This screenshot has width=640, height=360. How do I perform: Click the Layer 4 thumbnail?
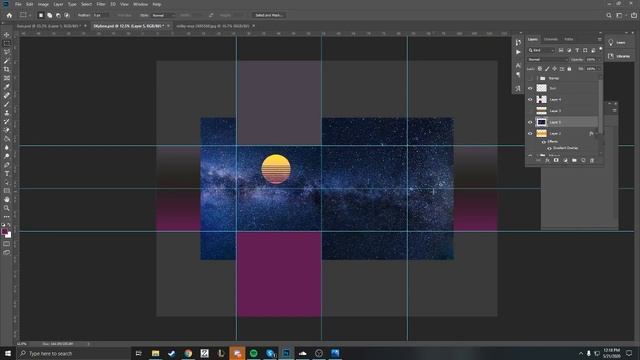[x=542, y=99]
